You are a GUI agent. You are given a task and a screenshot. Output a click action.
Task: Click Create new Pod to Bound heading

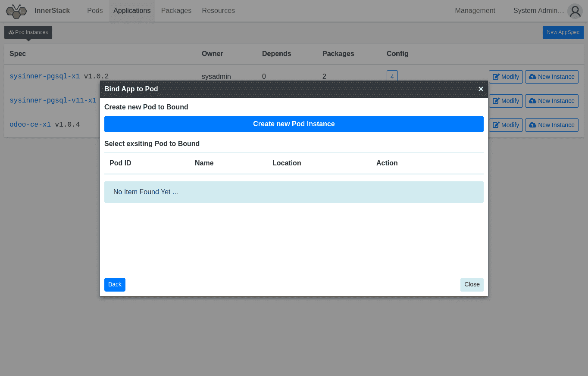tap(146, 107)
